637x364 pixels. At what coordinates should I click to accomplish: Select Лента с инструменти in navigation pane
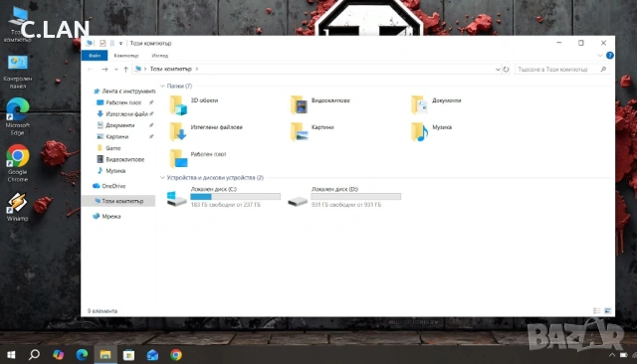(x=123, y=91)
